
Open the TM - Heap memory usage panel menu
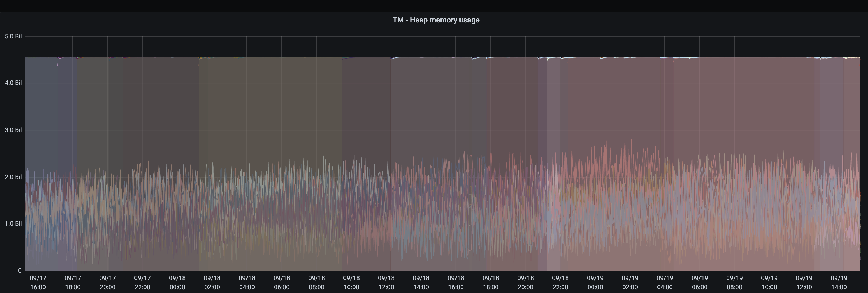(x=436, y=20)
